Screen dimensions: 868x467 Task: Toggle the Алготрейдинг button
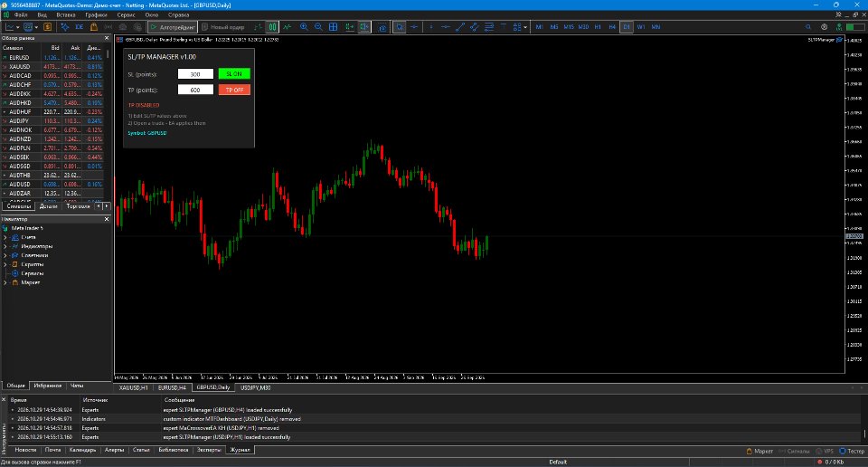pos(173,26)
